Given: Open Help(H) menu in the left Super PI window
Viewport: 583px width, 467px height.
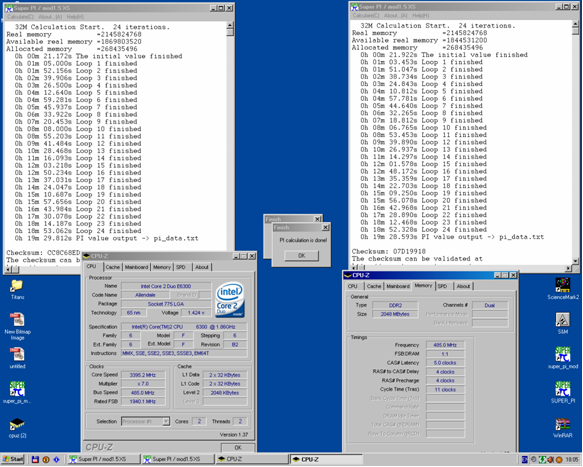Looking at the screenshot, I should (75, 17).
